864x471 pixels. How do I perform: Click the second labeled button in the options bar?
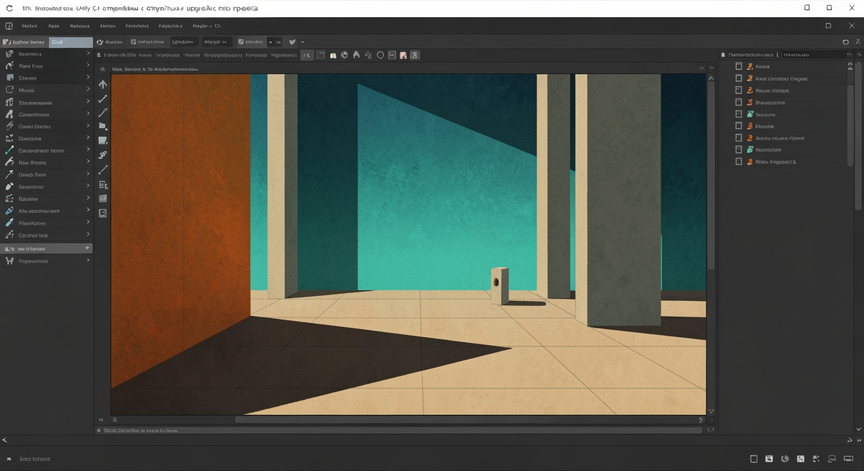click(147, 42)
